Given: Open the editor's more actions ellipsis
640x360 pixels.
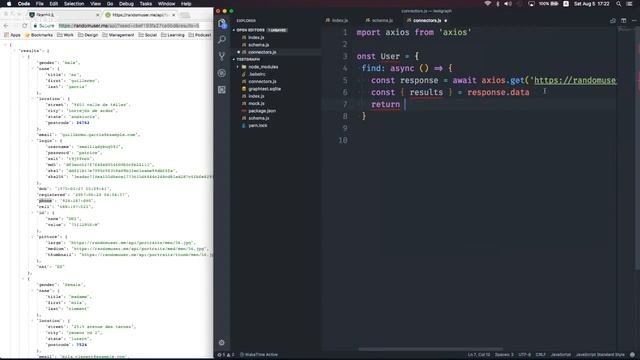Looking at the screenshot, I should coord(634,20).
